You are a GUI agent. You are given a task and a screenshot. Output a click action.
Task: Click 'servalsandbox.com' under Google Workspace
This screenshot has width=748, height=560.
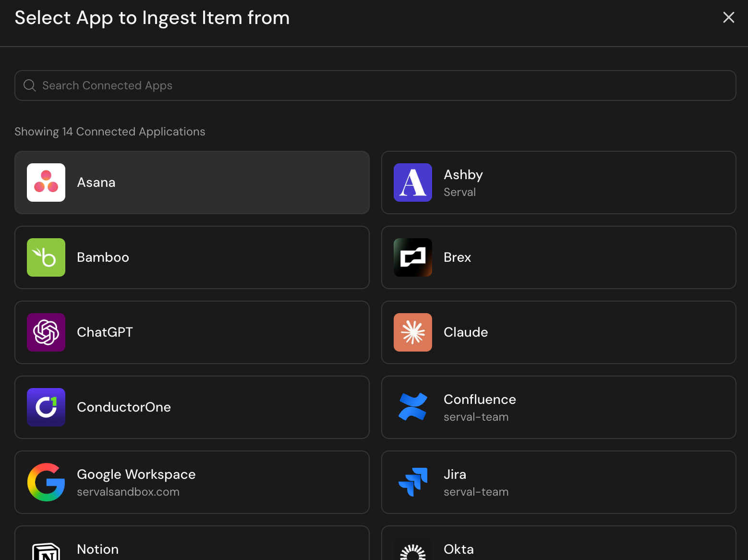pyautogui.click(x=128, y=492)
